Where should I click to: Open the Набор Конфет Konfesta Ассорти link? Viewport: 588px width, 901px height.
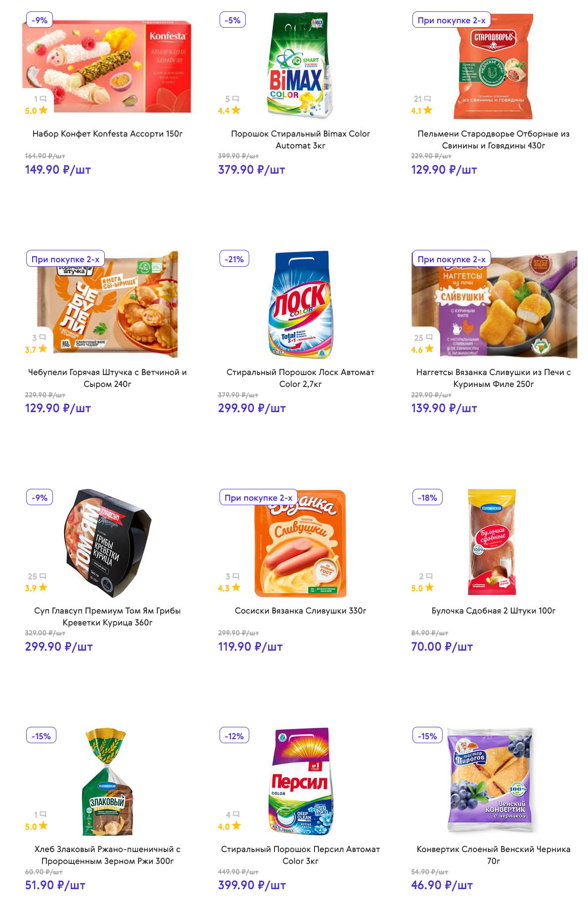(x=107, y=134)
